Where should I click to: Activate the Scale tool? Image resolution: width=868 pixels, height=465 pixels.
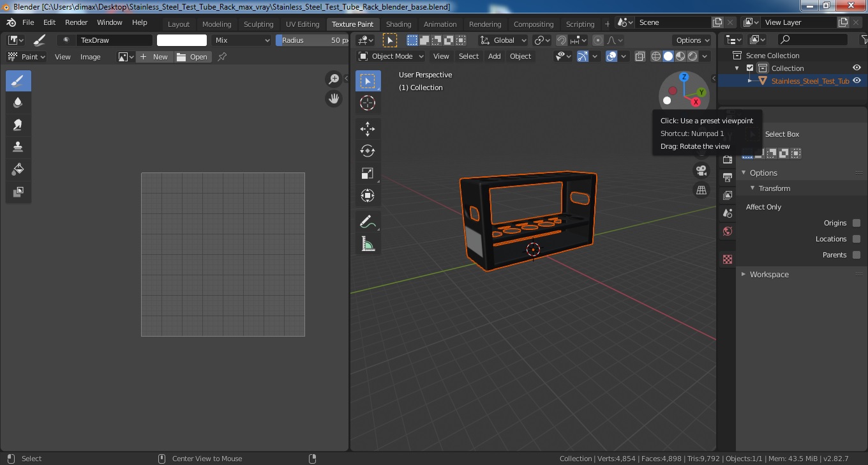pos(368,174)
